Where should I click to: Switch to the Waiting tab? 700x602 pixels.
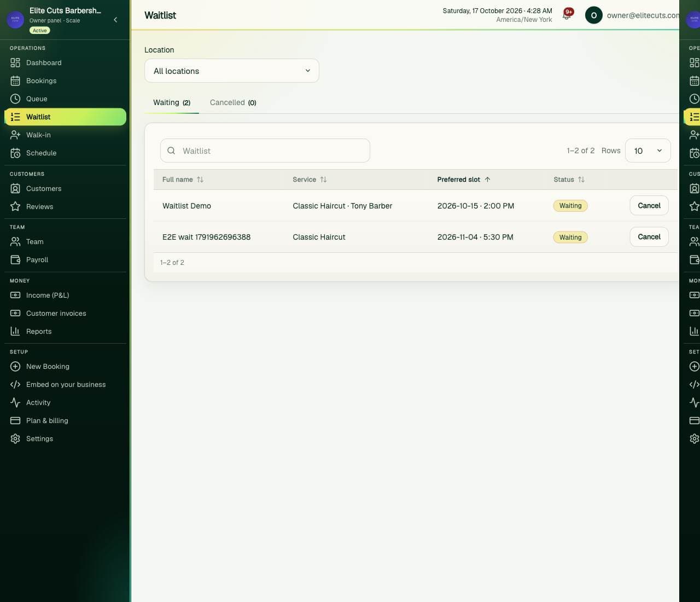[172, 102]
